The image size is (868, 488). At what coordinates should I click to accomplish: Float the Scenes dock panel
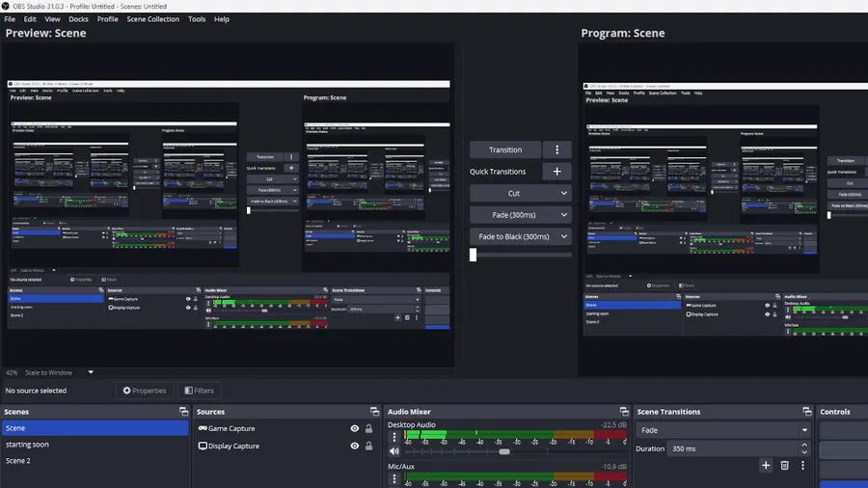[x=183, y=412]
